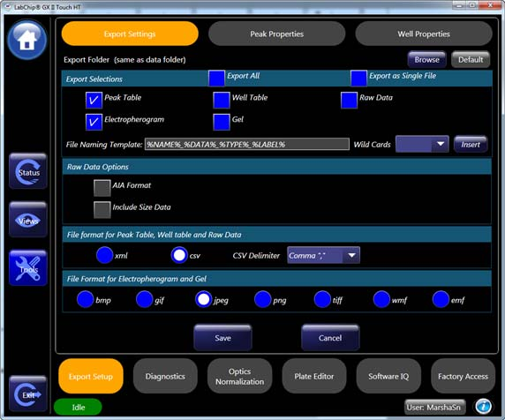505x420 pixels.
Task: Click the Exit icon button
Action: (28, 394)
